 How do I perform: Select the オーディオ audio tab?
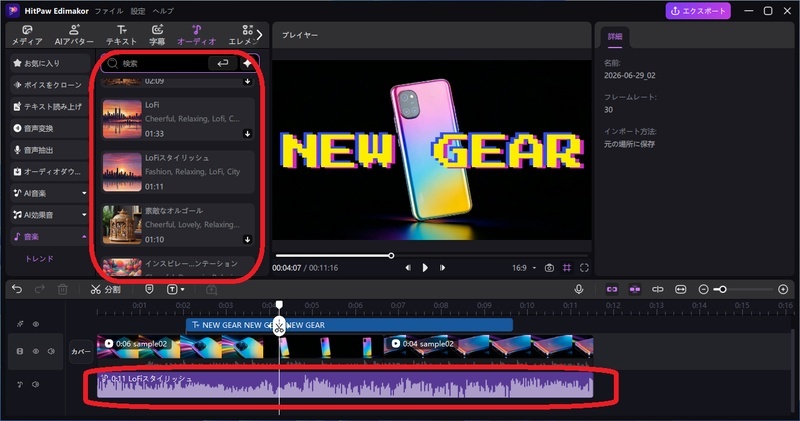click(x=196, y=35)
